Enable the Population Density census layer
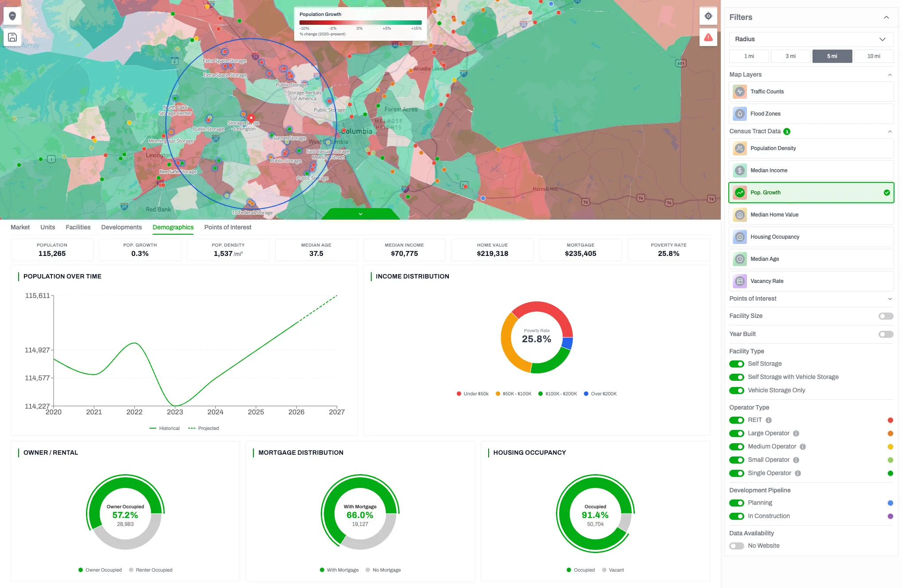Screen dimensions: 902x588 pos(811,148)
